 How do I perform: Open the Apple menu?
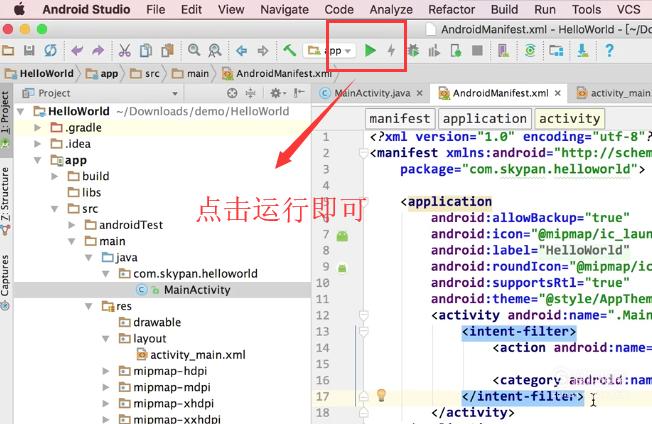pos(19,9)
